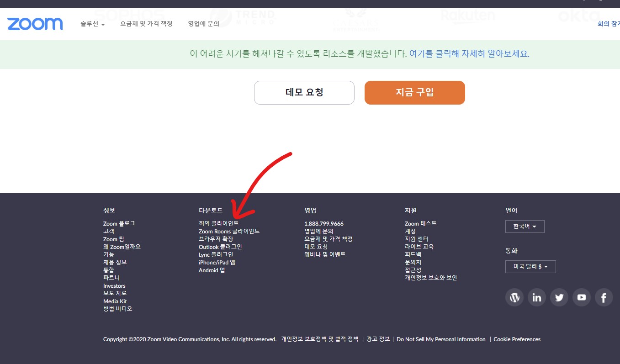Open the Outlook 플러그인 link
Screen dimensions: 620x364
coord(220,247)
